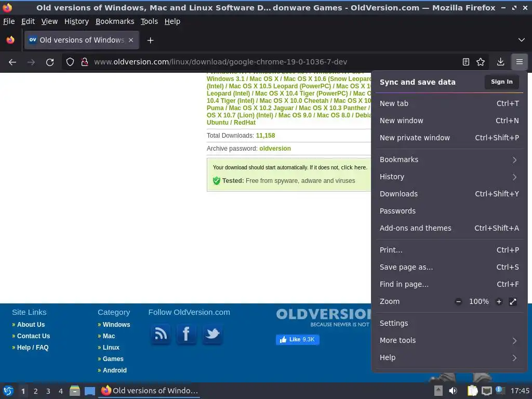Bookmark this page with the star icon

click(481, 62)
